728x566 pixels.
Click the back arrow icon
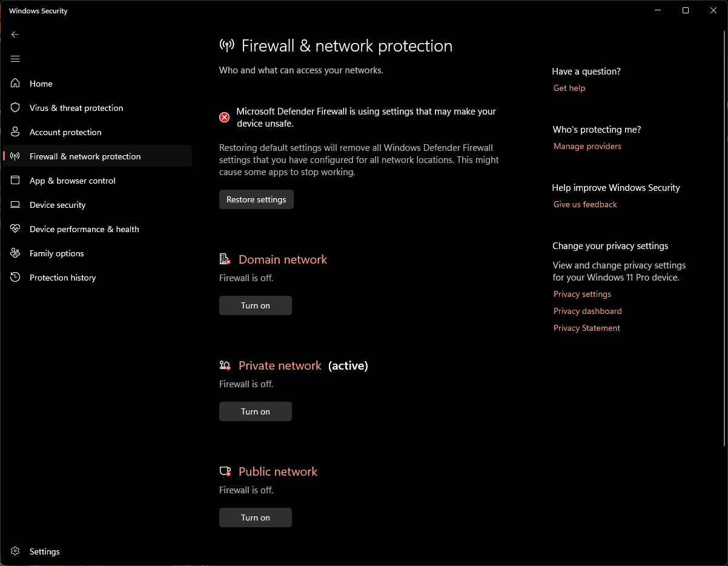coord(15,35)
